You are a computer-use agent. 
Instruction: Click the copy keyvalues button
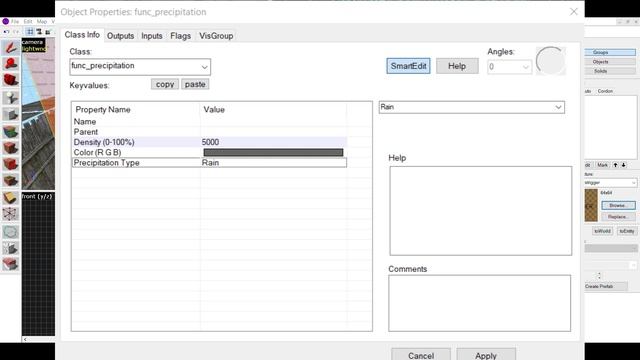tap(165, 84)
